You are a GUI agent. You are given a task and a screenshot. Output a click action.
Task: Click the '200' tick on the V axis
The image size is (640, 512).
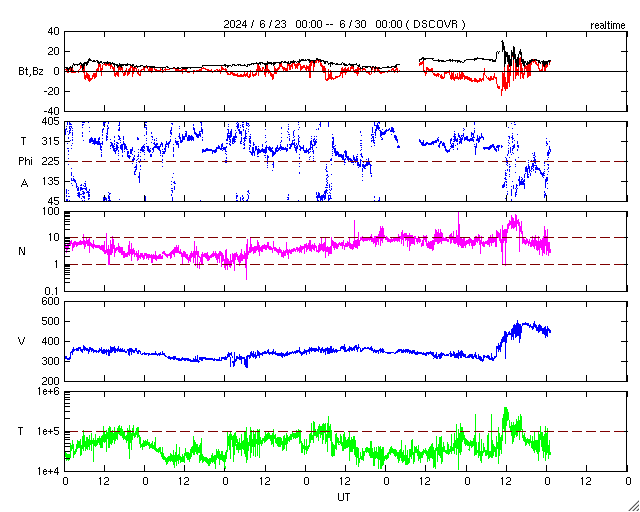(x=52, y=381)
